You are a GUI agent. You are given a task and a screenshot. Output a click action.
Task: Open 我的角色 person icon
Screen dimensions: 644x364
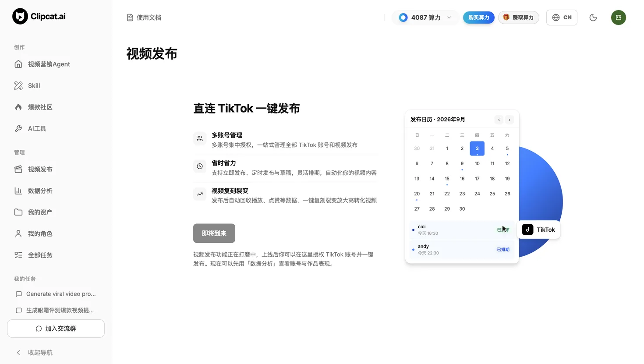(x=18, y=233)
